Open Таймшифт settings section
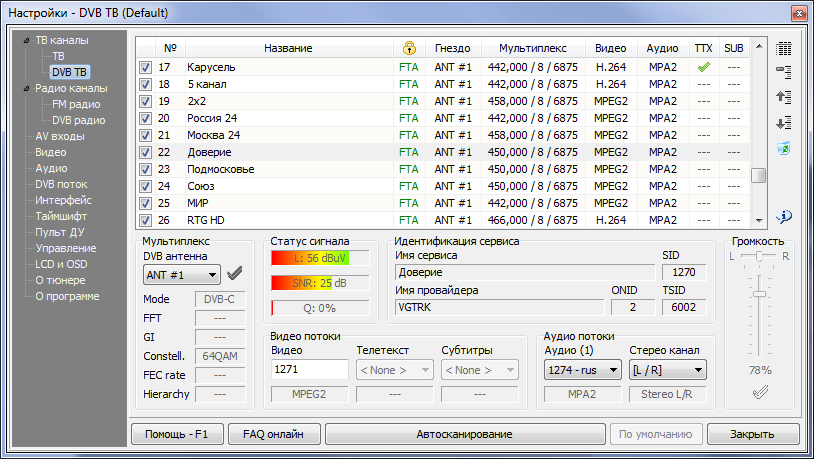Viewport: 814px width, 459px height. 61,216
